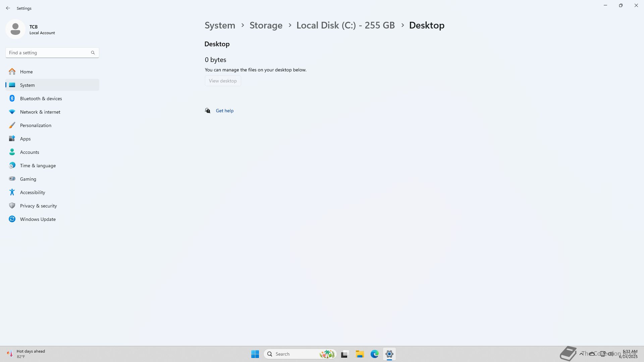
Task: Click the Accessibility figure icon
Action: pos(12,192)
